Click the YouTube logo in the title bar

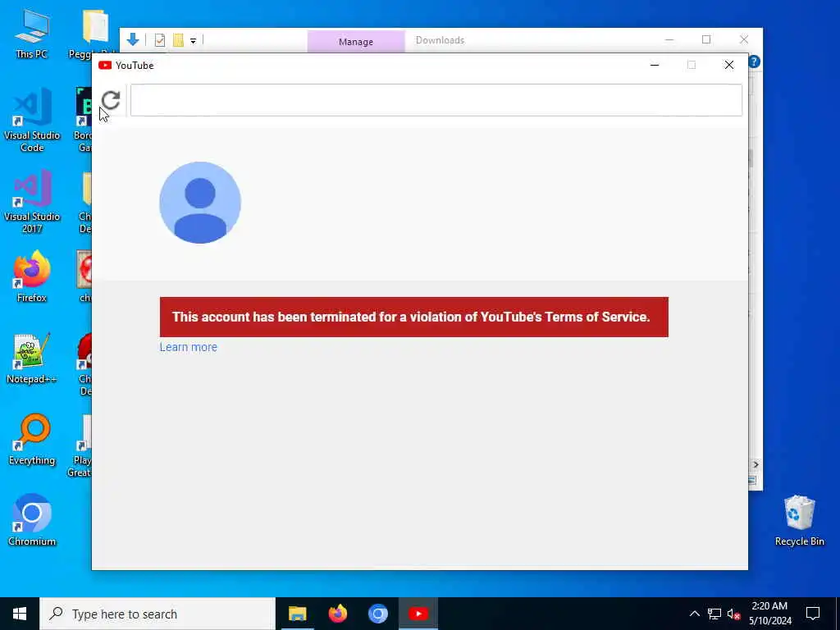105,66
